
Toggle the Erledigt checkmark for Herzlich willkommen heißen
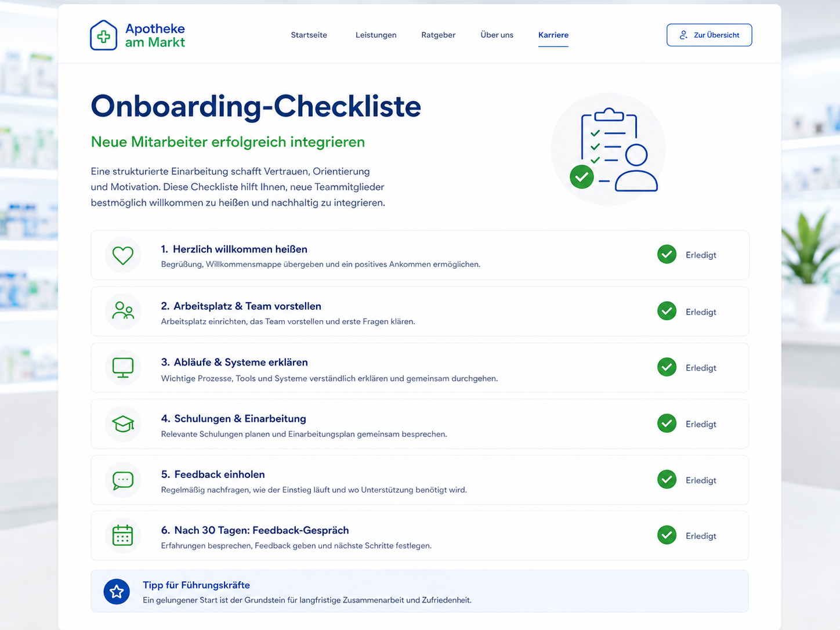pyautogui.click(x=667, y=254)
